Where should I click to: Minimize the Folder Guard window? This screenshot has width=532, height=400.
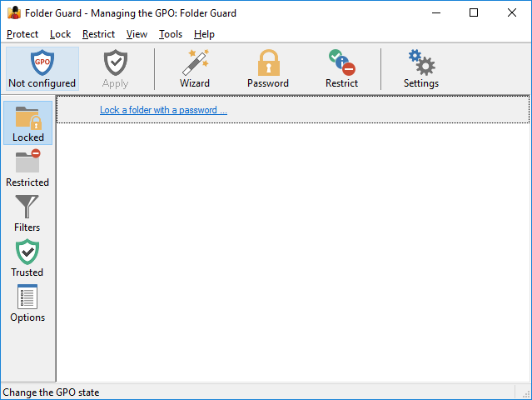click(436, 12)
